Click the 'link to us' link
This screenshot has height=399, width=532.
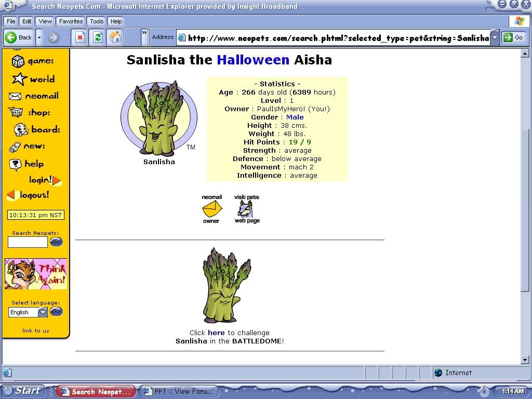coord(36,331)
